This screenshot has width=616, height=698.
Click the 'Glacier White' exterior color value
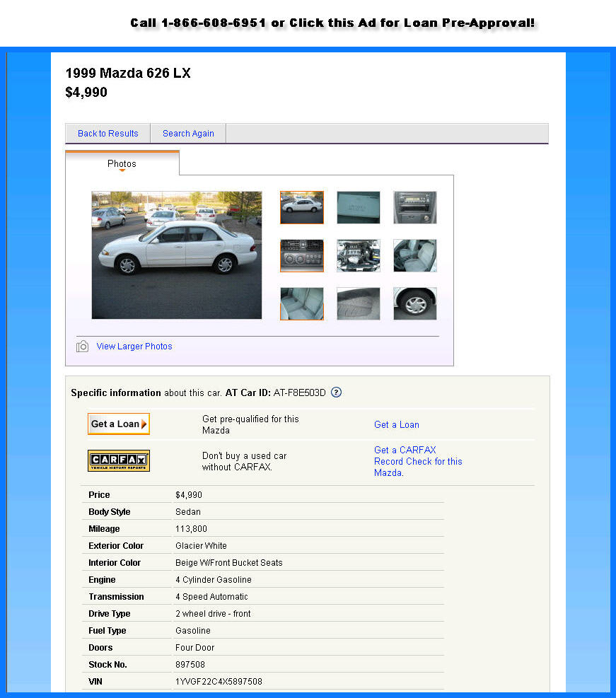(201, 546)
